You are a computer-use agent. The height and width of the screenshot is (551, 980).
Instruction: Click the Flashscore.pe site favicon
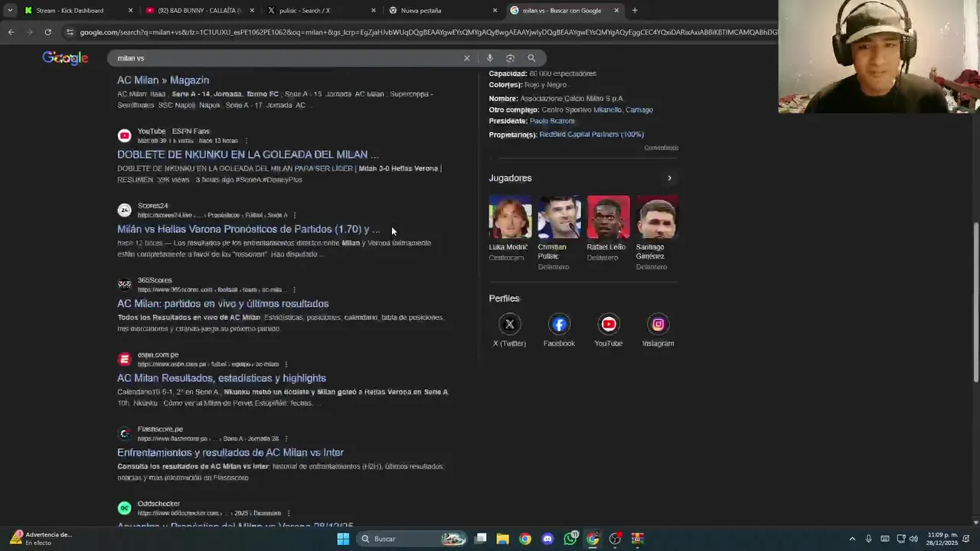124,434
